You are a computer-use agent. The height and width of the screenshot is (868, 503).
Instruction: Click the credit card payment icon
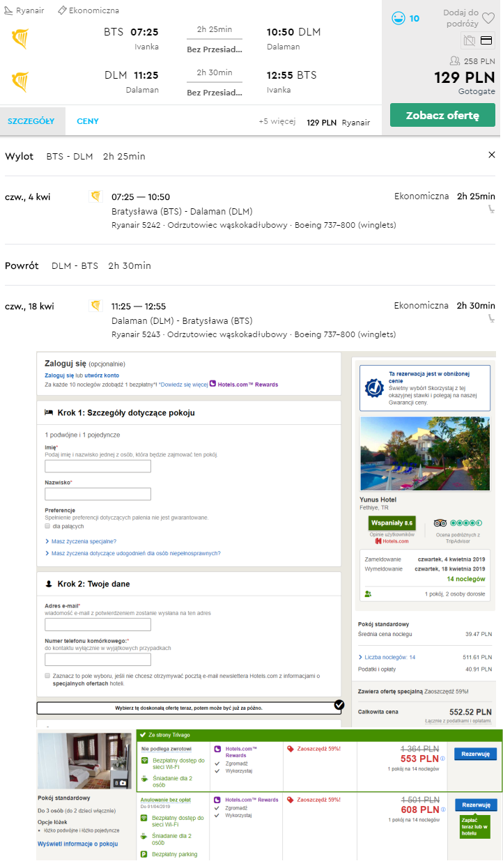click(x=487, y=40)
